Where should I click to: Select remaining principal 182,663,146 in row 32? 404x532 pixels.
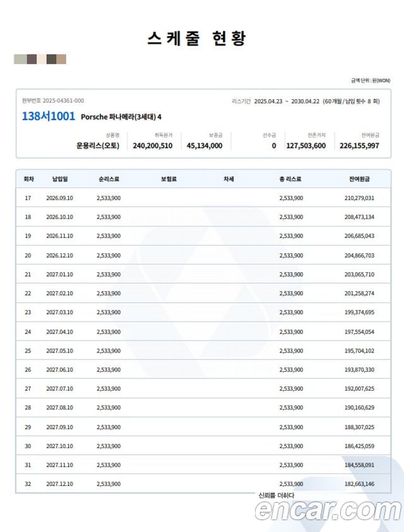pos(359,484)
